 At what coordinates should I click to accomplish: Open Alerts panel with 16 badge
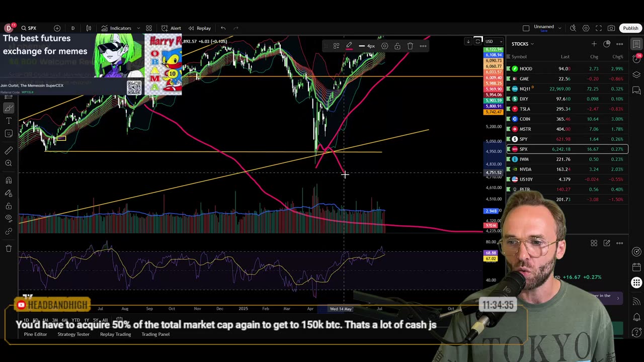pos(636,59)
